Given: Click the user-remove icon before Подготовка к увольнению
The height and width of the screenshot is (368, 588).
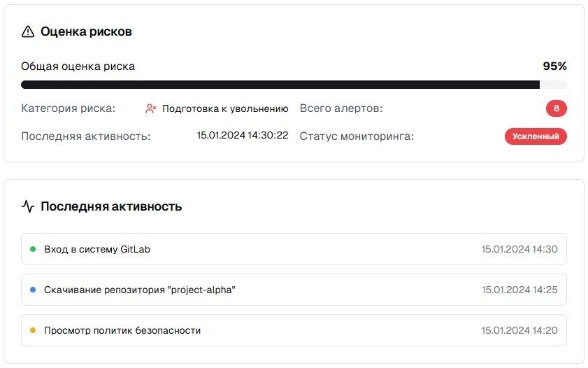Looking at the screenshot, I should tap(151, 109).
